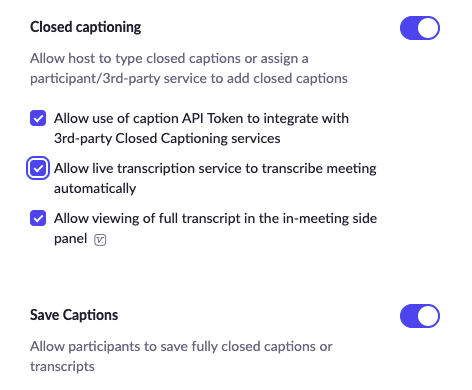
Task: Select the "Save Captions" heading
Action: coord(74,315)
